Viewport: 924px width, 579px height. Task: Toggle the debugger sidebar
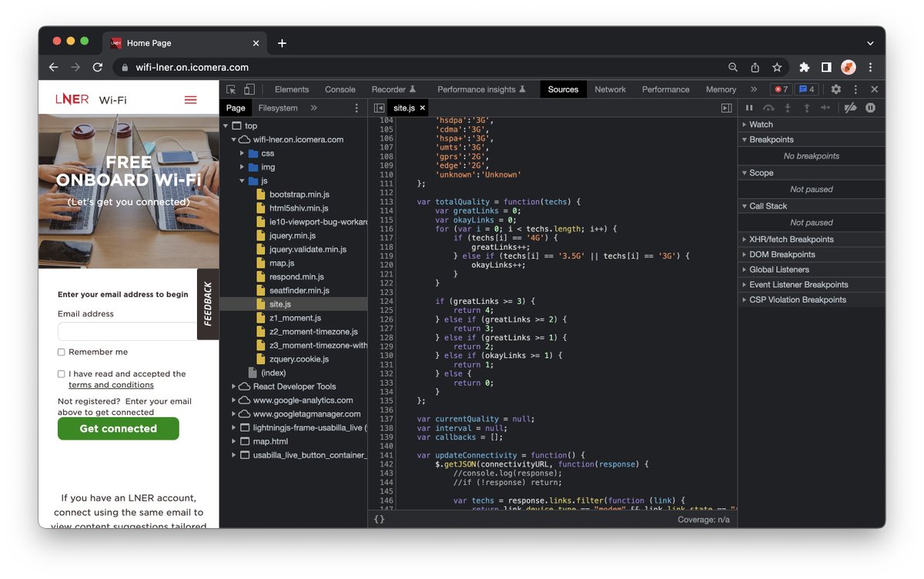click(726, 109)
